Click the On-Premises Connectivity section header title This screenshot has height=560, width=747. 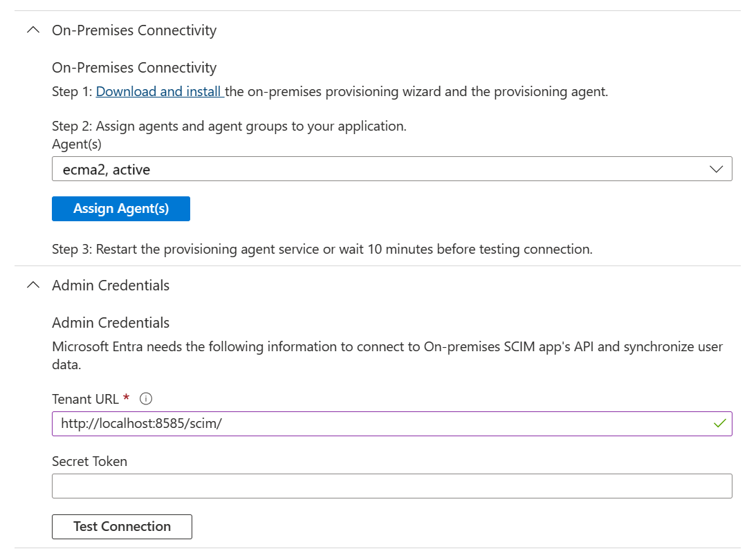(x=134, y=30)
